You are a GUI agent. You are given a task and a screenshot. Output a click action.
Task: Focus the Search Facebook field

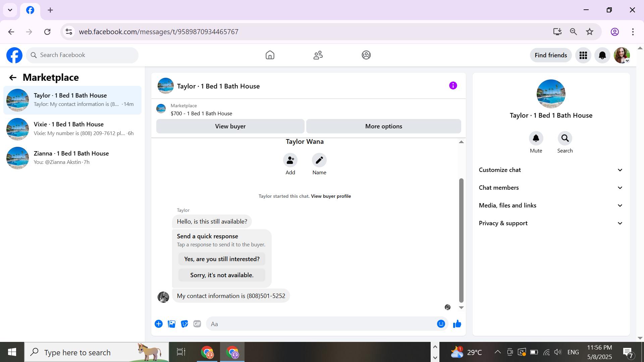[x=82, y=55]
